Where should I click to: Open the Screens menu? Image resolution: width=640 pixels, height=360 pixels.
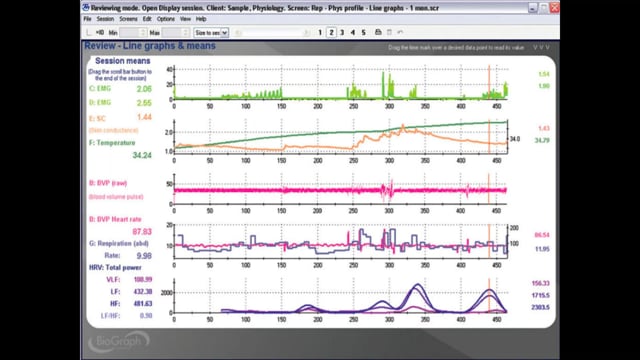coord(128,19)
